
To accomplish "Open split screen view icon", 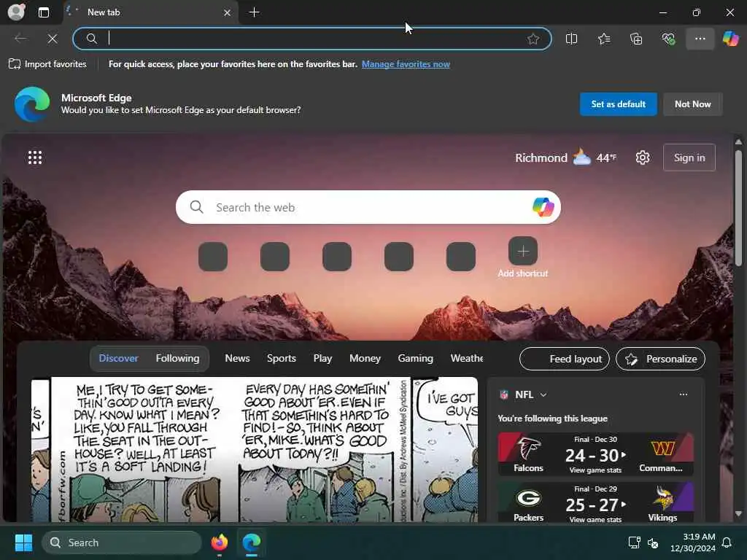I will click(571, 39).
